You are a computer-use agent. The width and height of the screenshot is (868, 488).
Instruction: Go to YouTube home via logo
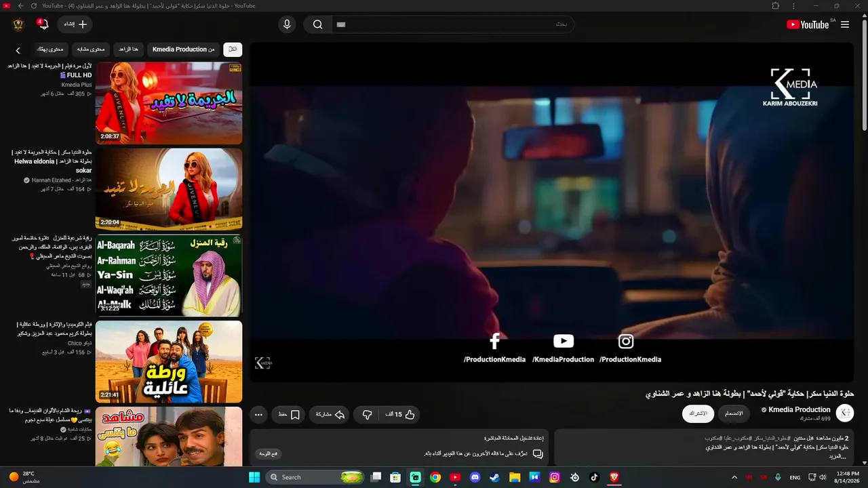(807, 24)
